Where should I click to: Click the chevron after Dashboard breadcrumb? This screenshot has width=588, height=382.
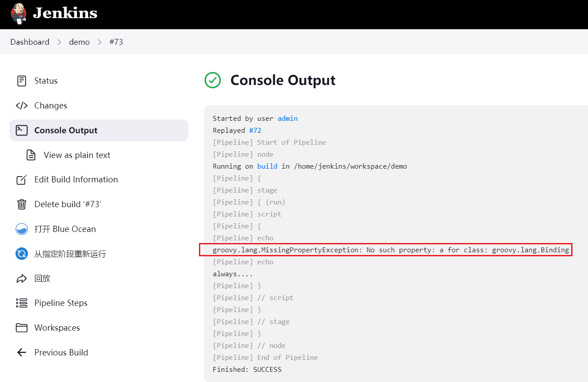59,42
